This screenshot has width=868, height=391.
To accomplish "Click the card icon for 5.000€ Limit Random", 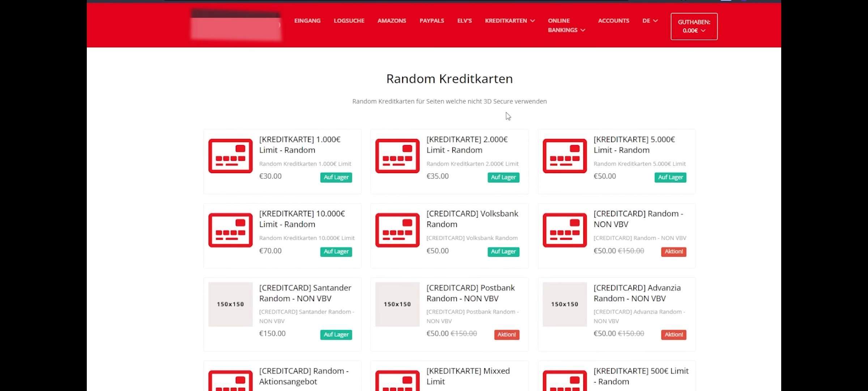I will click(x=565, y=156).
